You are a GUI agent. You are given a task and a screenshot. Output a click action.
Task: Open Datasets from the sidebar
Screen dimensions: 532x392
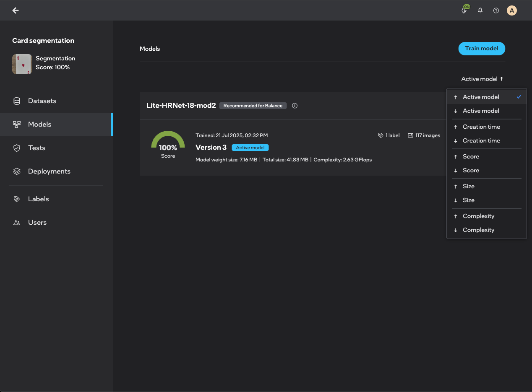(x=42, y=101)
